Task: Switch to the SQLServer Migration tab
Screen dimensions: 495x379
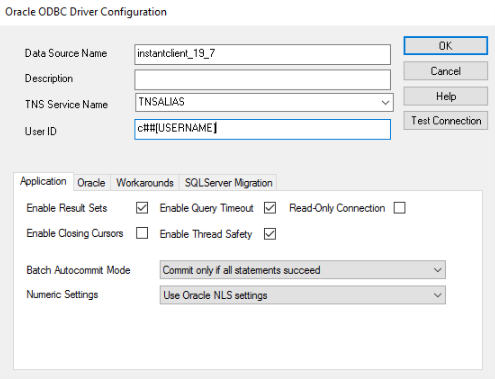Action: click(228, 183)
